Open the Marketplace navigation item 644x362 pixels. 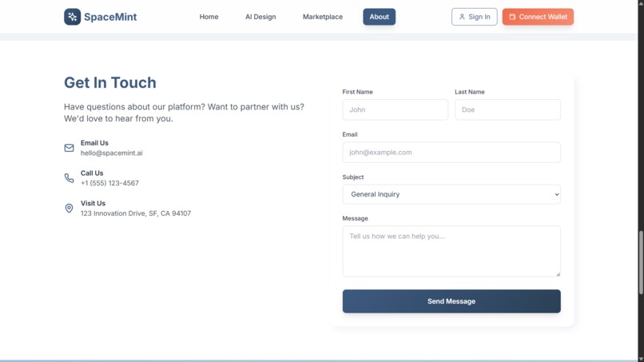click(x=323, y=17)
